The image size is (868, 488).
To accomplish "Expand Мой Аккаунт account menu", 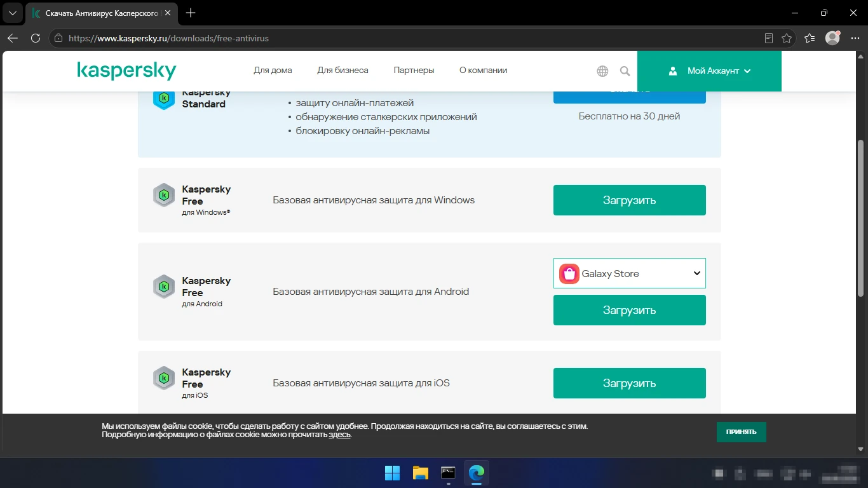I will [x=709, y=71].
